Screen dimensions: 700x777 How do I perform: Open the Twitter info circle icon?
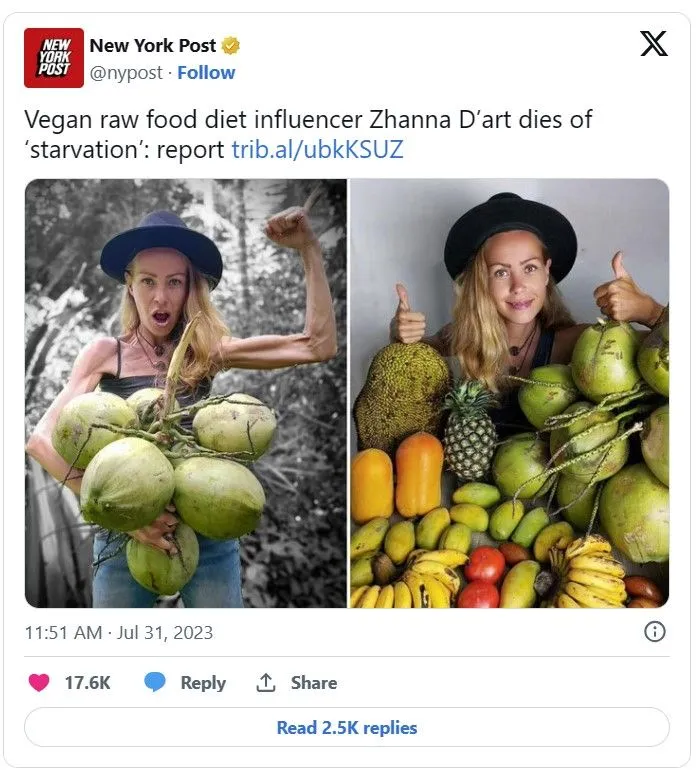click(654, 631)
